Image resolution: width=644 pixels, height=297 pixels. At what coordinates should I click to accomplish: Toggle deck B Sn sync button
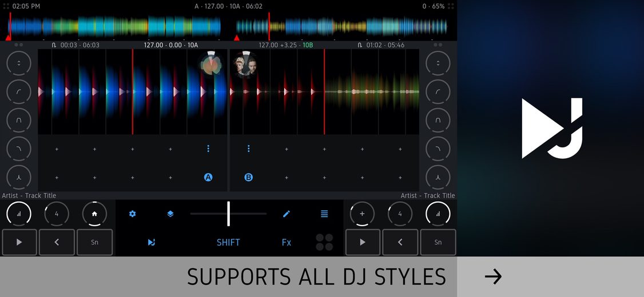tap(438, 242)
